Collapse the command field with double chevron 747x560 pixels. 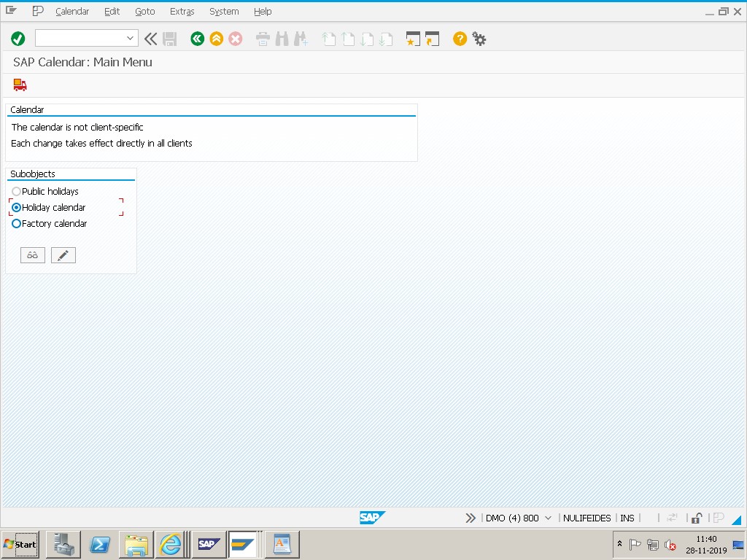[x=150, y=39]
